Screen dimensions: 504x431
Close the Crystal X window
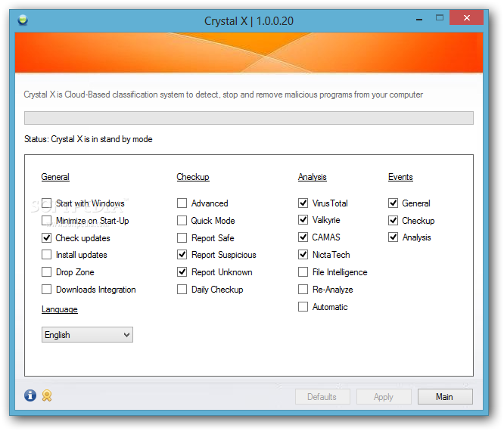point(466,17)
